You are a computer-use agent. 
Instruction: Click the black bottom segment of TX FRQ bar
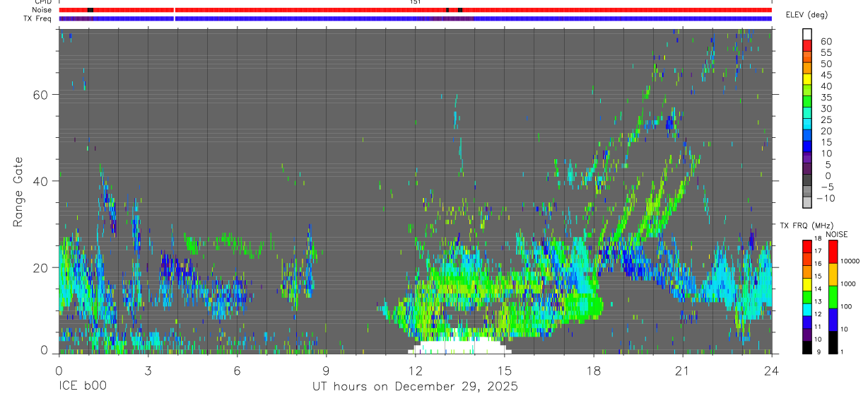[x=807, y=347]
